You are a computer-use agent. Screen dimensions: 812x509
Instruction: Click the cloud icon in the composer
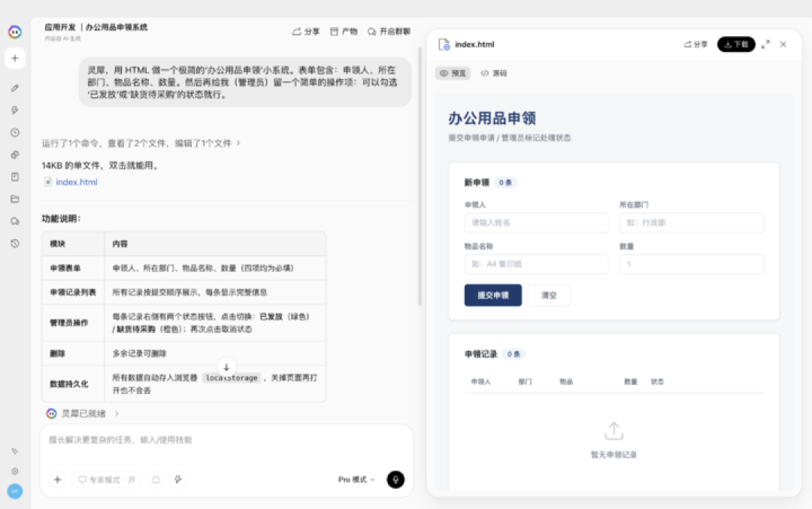[x=156, y=480]
